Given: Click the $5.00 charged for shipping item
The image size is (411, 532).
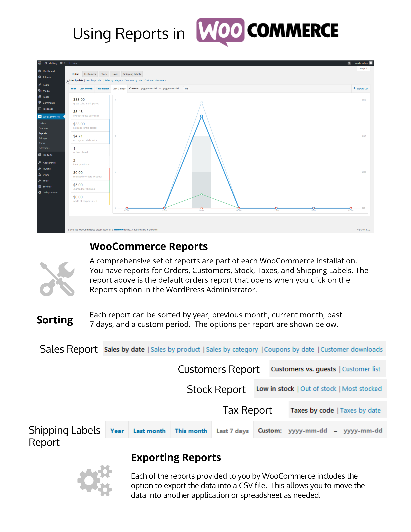Looking at the screenshot, I should click(x=90, y=186).
